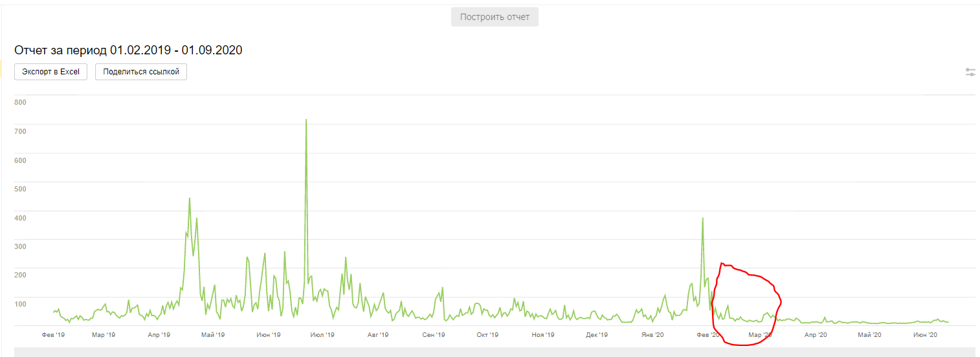Image resolution: width=980 pixels, height=357 pixels.
Task: Click the 'Построить отчет' button
Action: tap(495, 17)
